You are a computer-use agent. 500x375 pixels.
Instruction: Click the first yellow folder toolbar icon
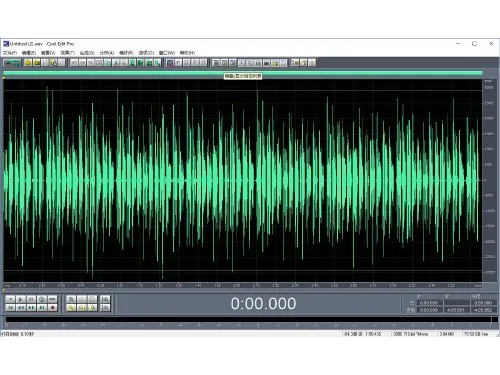point(28,63)
